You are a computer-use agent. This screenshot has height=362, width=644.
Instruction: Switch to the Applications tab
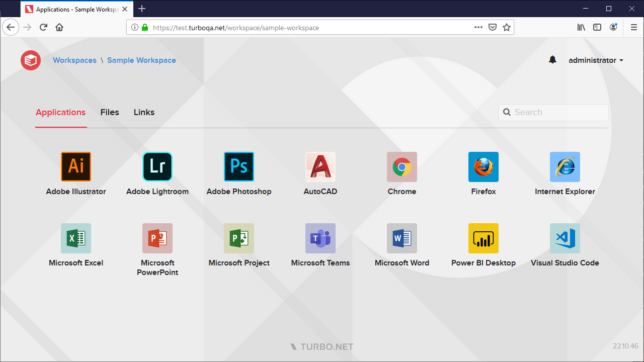click(x=60, y=113)
